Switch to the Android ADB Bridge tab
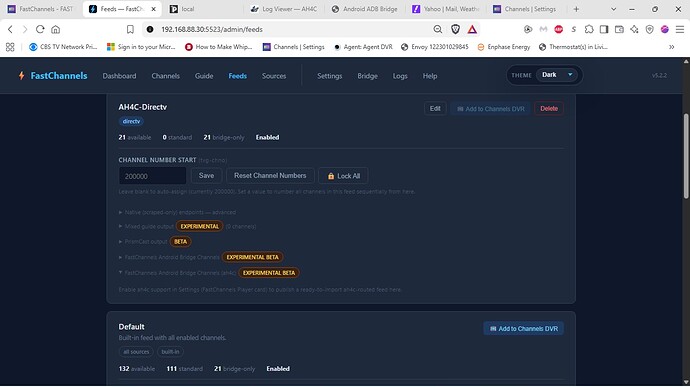This screenshot has height=387, width=690. tap(365, 9)
